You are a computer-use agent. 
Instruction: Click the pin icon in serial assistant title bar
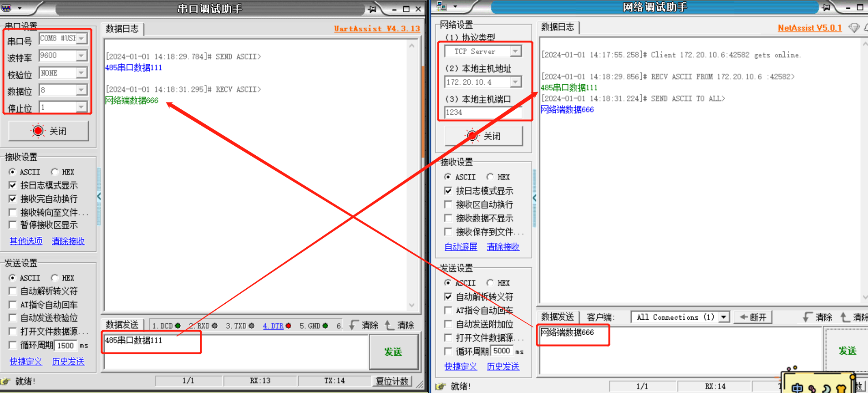click(x=372, y=9)
